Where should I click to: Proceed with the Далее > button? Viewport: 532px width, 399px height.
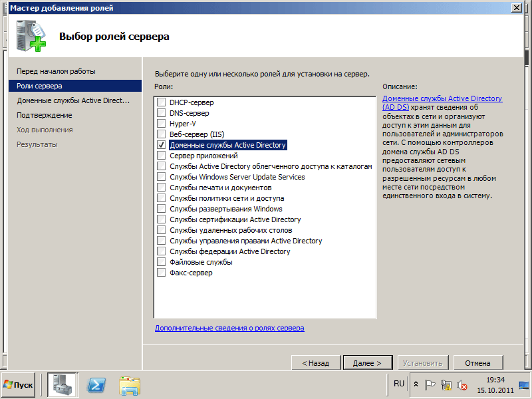point(368,363)
